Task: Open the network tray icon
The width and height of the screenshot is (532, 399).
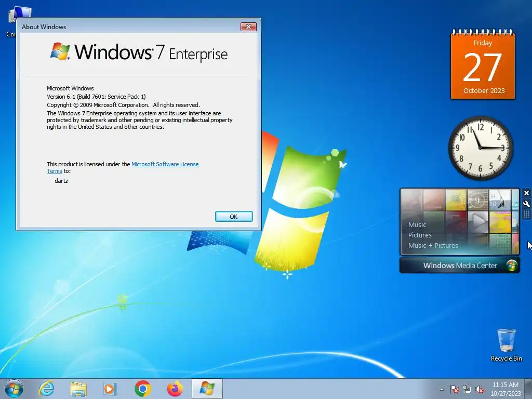Action: click(x=467, y=389)
